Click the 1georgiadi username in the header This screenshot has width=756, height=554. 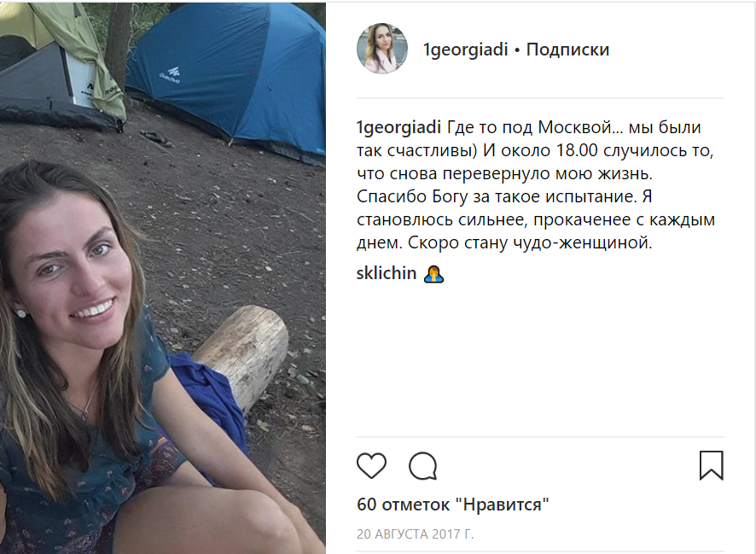tap(466, 50)
